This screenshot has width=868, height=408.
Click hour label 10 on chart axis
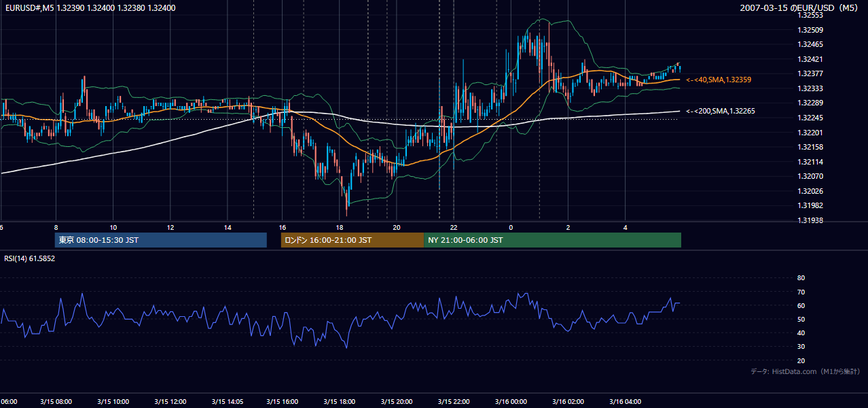[113, 228]
